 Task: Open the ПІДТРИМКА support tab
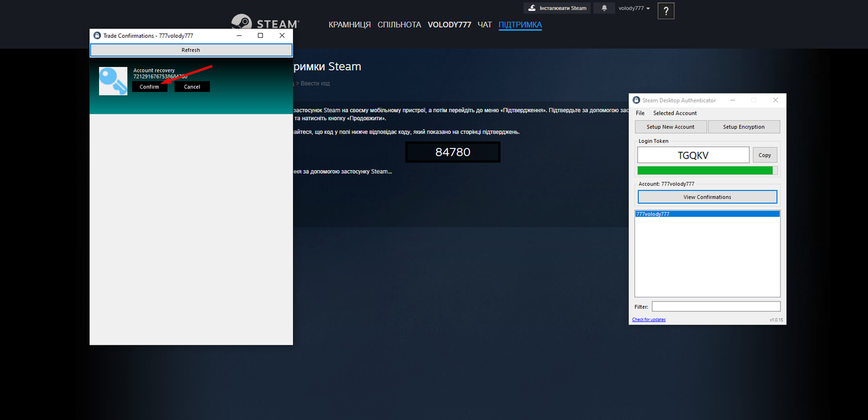(520, 25)
